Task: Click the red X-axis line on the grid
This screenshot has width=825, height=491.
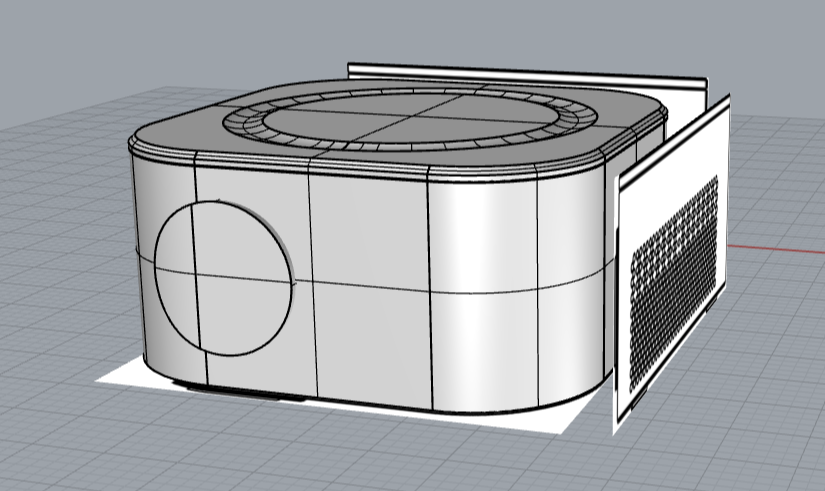Action: [x=780, y=245]
